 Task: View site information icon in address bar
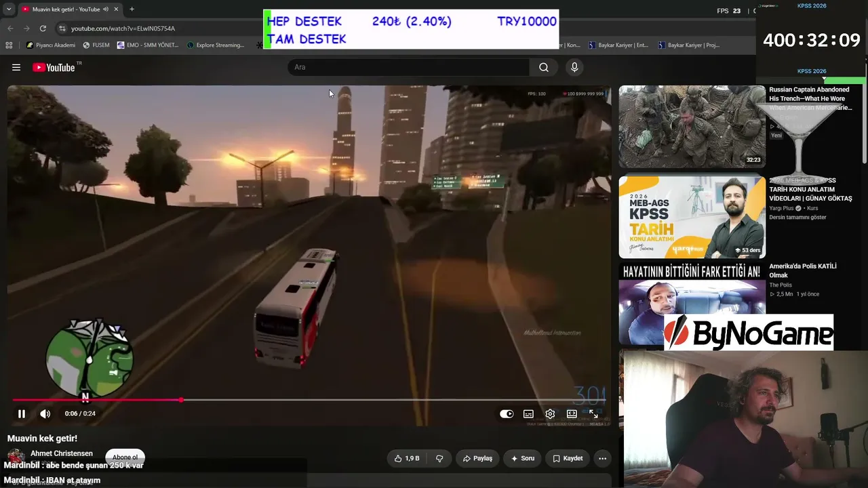pos(62,28)
